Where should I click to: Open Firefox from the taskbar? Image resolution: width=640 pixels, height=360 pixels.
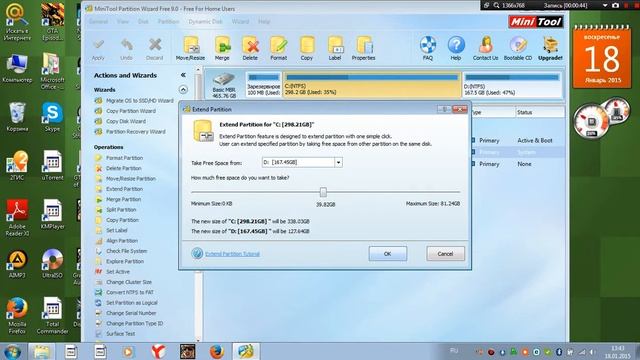pos(217,351)
